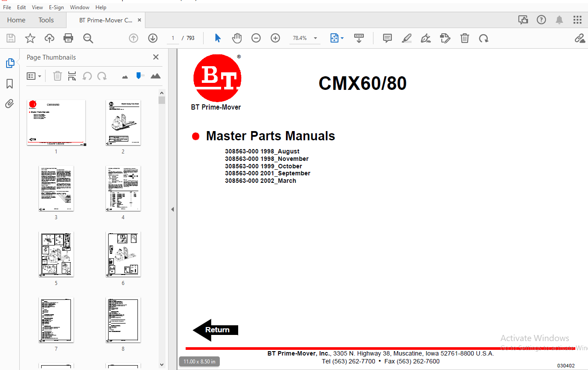
Task: Click the scrolling mode keyboard icon
Action: tap(359, 38)
